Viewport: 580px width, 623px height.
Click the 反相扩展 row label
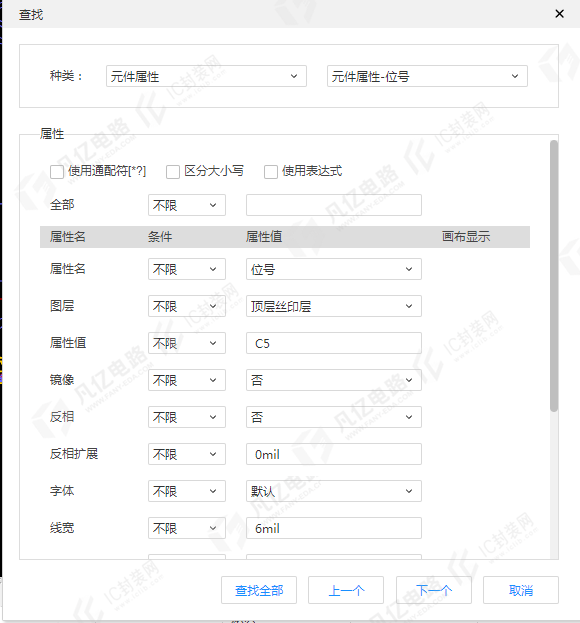[x=74, y=454]
